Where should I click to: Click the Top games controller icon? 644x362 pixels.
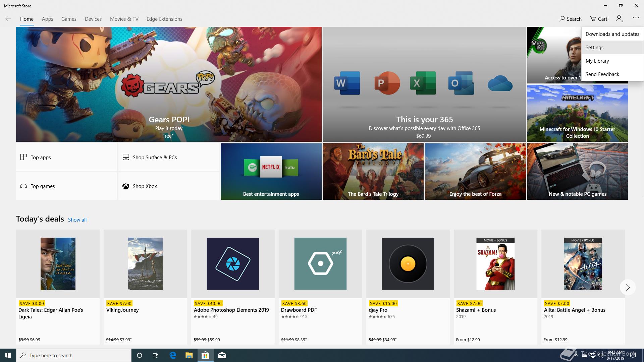point(23,186)
